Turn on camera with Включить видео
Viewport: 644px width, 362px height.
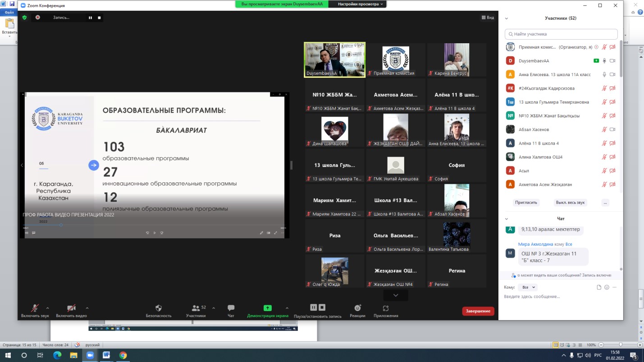click(71, 308)
